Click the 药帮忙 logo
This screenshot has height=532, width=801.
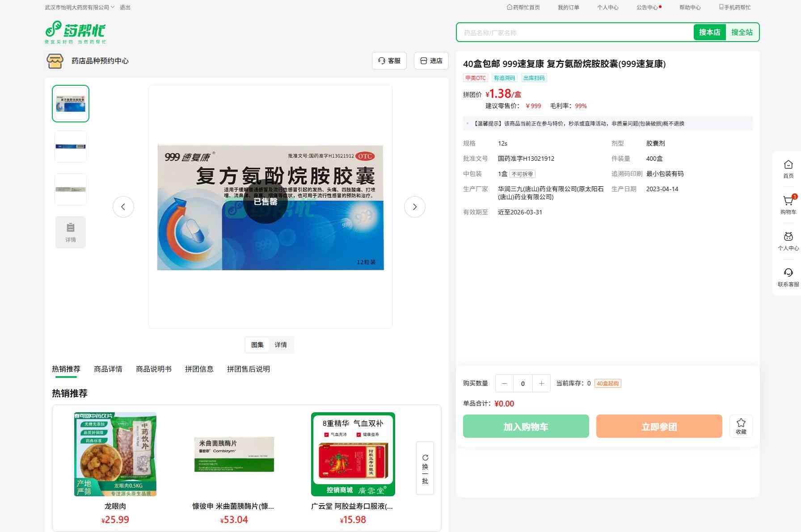pyautogui.click(x=75, y=32)
